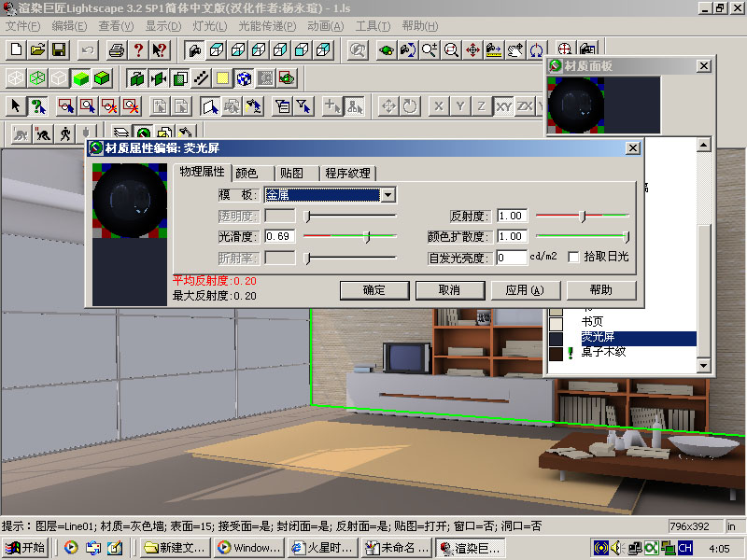
Task: Click material list scrollbar down arrow
Action: (704, 366)
